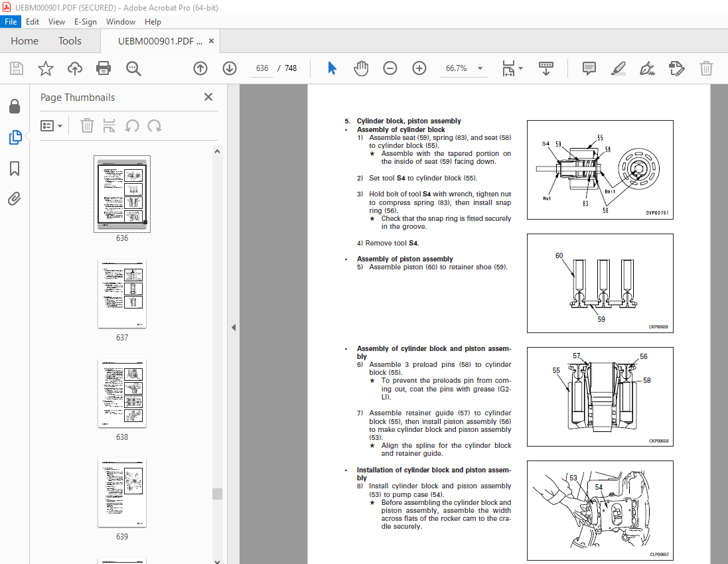Expand fit page tool dropdown arrow
This screenshot has width=728, height=564.
click(520, 69)
